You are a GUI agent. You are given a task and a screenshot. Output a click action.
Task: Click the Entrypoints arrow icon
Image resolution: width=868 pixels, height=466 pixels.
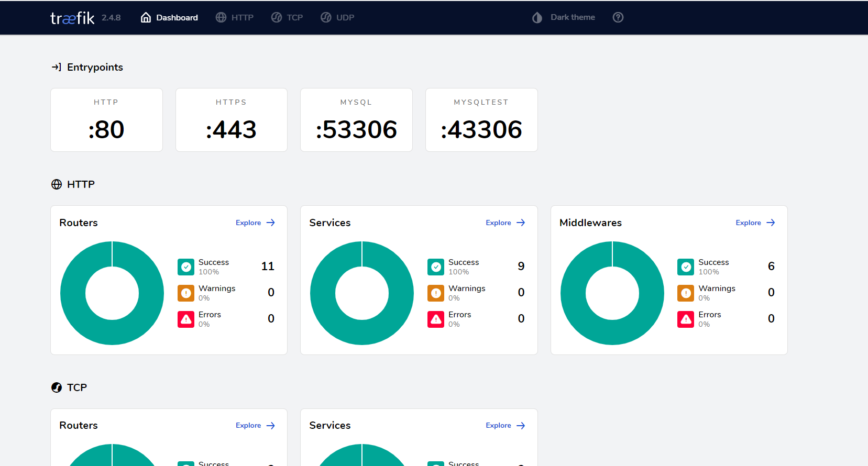[57, 67]
